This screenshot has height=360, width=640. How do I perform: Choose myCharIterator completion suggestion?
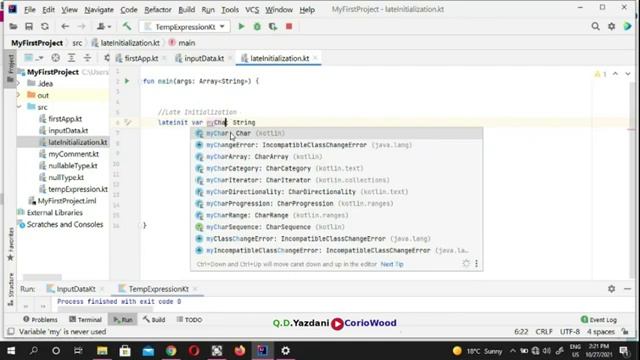pos(336,180)
